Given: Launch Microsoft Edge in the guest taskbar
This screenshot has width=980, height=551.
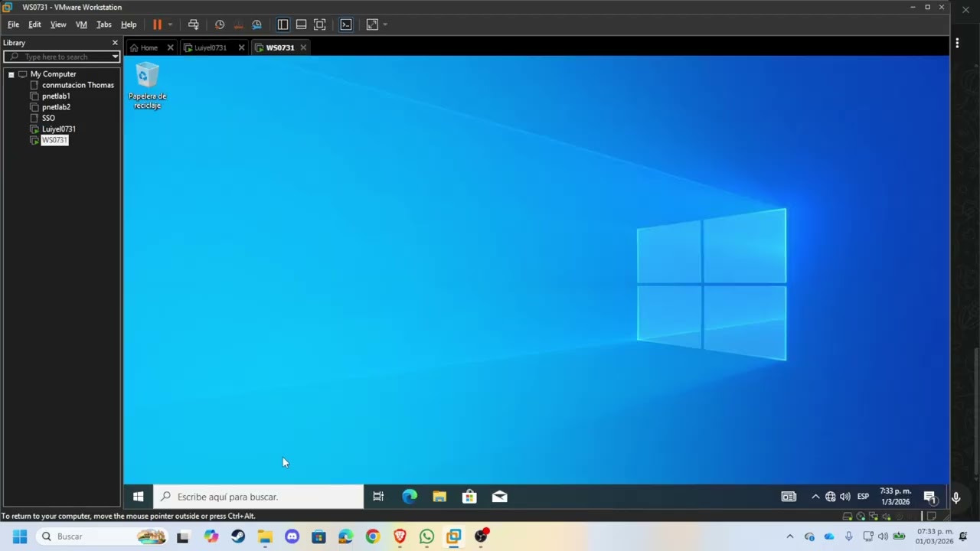Looking at the screenshot, I should click(410, 497).
